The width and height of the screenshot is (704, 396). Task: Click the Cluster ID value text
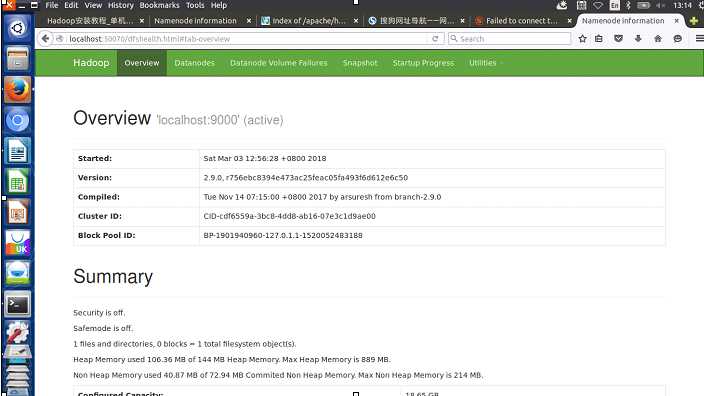click(x=290, y=216)
